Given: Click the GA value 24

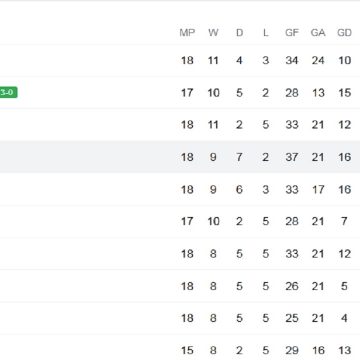Looking at the screenshot, I should click(318, 60).
